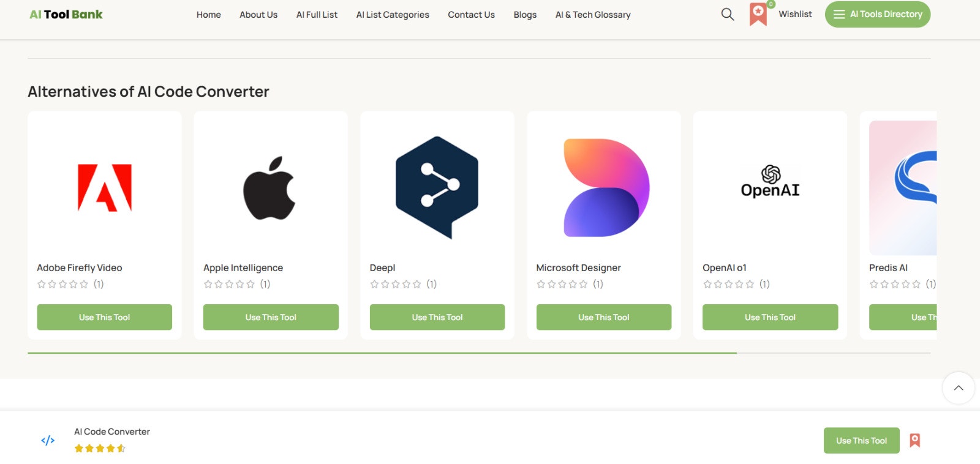
Task: Add AI Code Converter to wishlist via bookmark icon
Action: [915, 441]
